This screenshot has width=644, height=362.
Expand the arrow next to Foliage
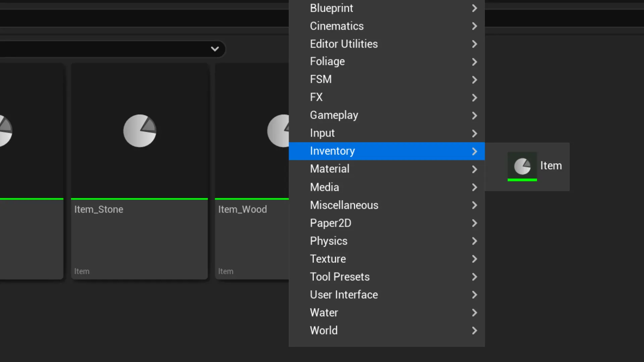pyautogui.click(x=474, y=62)
